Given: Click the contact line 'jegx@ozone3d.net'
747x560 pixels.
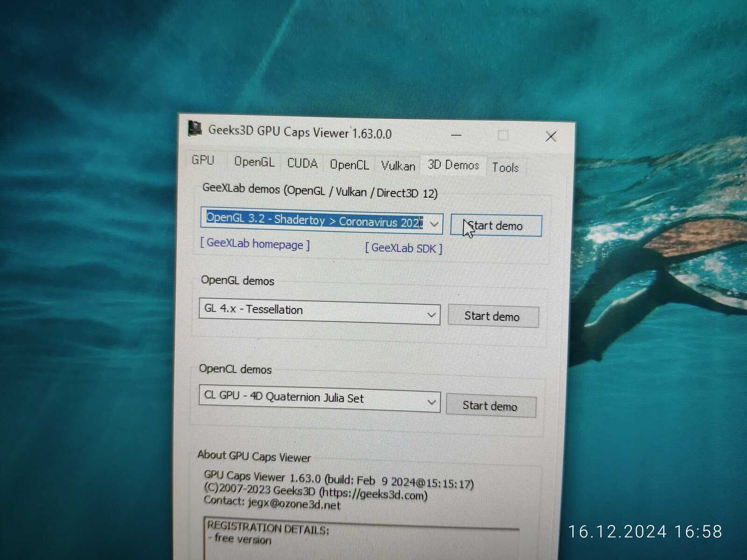Looking at the screenshot, I should tap(272, 503).
